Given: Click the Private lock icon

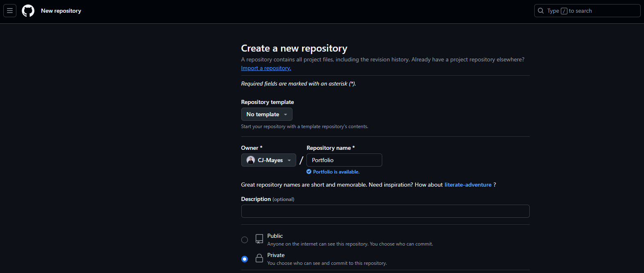Looking at the screenshot, I should [259, 258].
